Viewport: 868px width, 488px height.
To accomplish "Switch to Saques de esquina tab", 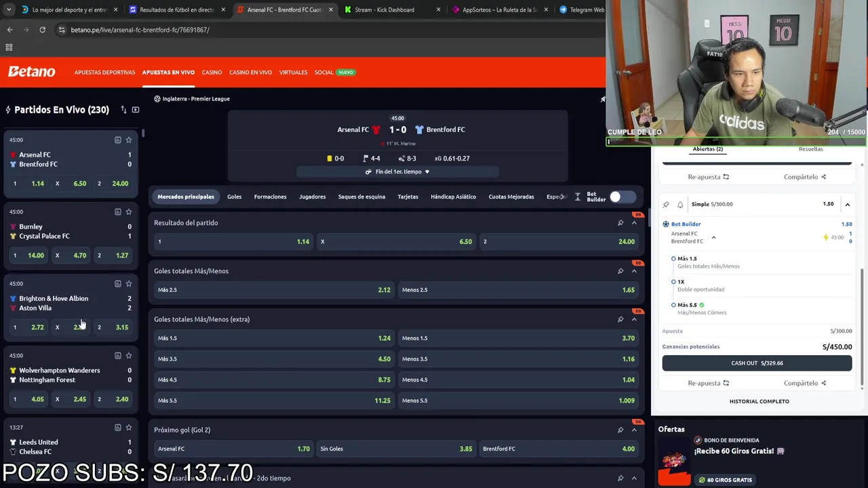I will [x=361, y=197].
